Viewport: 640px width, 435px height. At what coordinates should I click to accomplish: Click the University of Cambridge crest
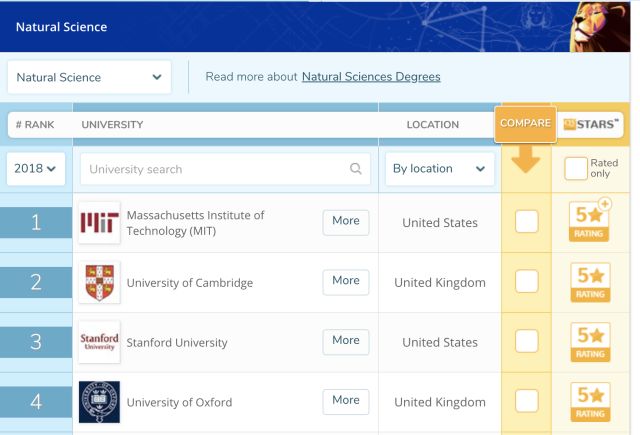tap(99, 282)
